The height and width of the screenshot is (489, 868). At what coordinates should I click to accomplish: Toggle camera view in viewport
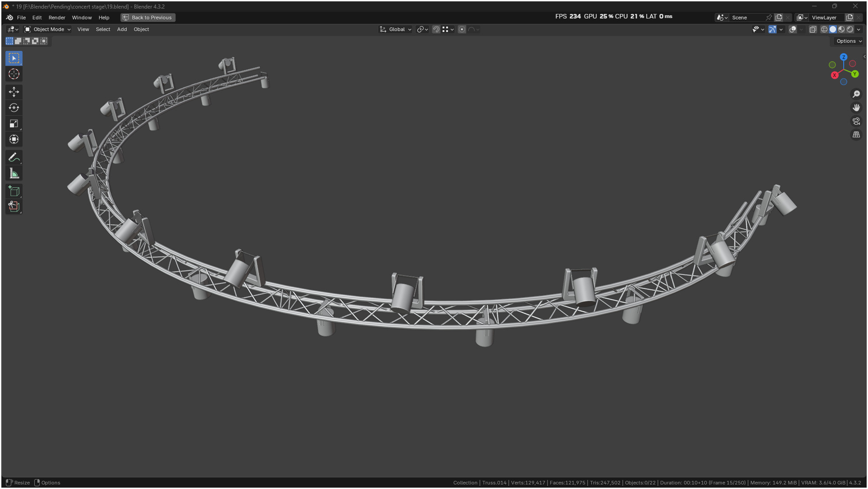tap(856, 121)
